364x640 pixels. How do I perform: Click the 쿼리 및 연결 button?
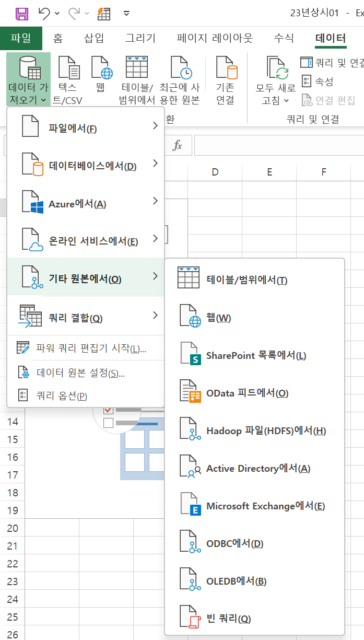(333, 63)
